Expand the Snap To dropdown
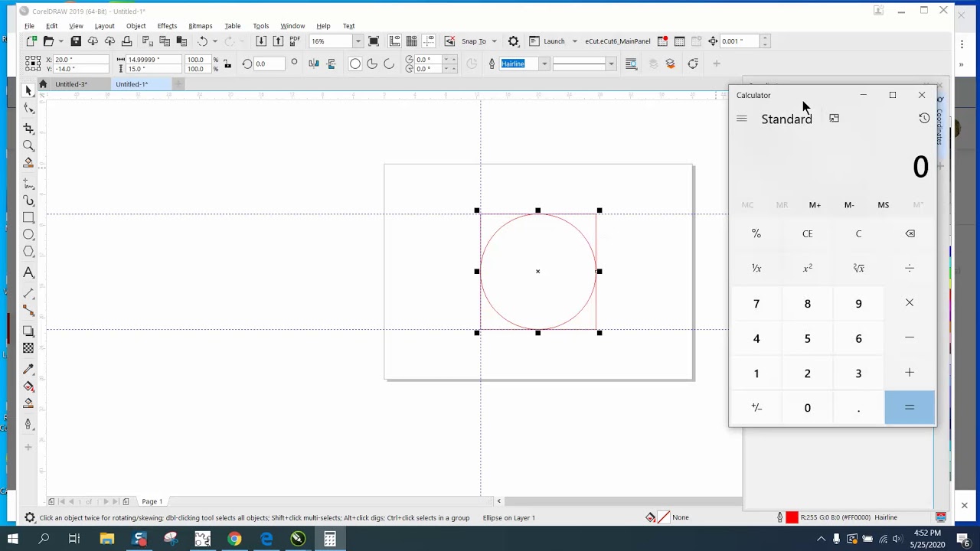980x551 pixels. point(494,41)
